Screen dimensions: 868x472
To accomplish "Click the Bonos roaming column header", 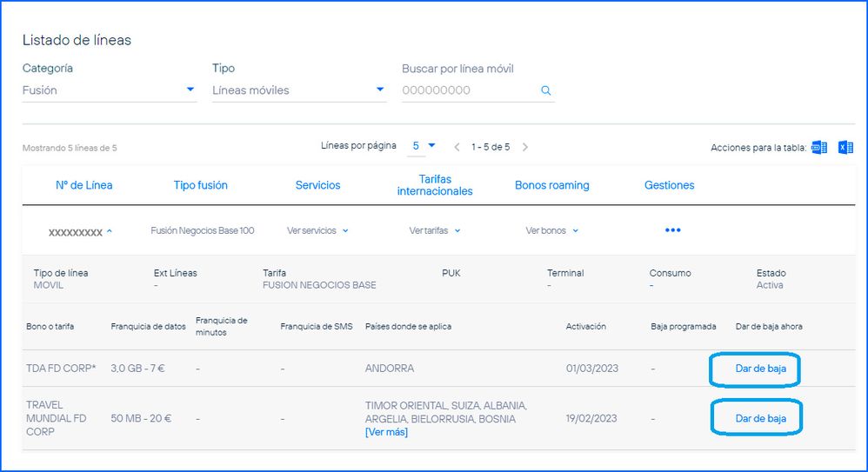I will tap(551, 185).
